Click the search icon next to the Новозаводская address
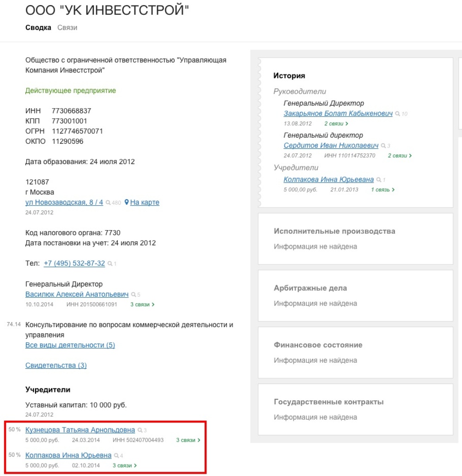The image size is (462, 476). click(108, 203)
